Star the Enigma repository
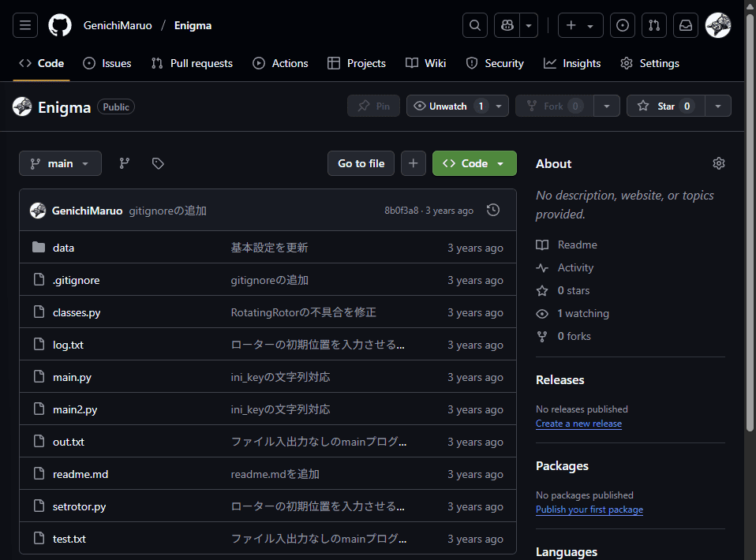The height and width of the screenshot is (560, 756). [664, 105]
